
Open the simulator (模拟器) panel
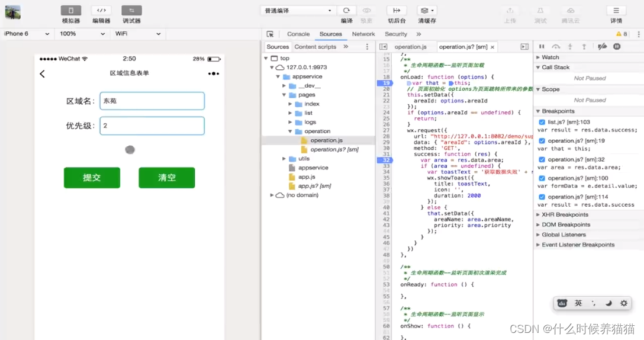tap(70, 11)
